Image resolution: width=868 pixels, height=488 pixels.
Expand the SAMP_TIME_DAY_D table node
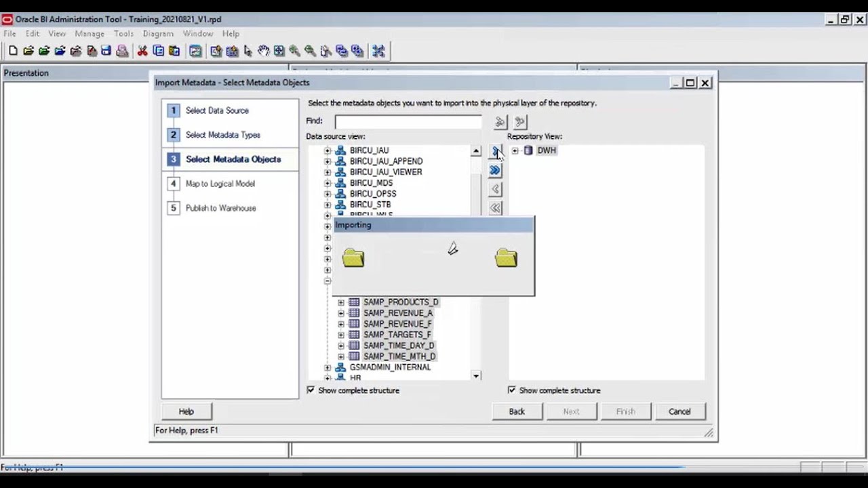(x=341, y=346)
